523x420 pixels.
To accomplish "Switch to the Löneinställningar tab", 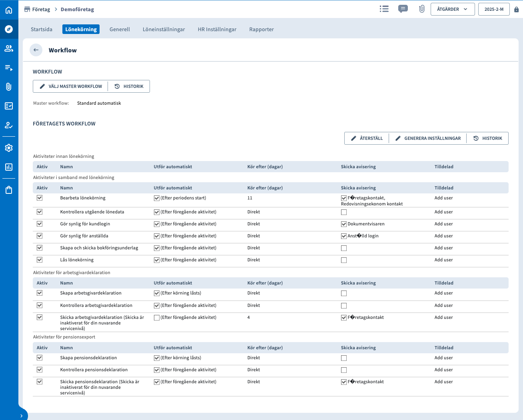I will click(164, 29).
